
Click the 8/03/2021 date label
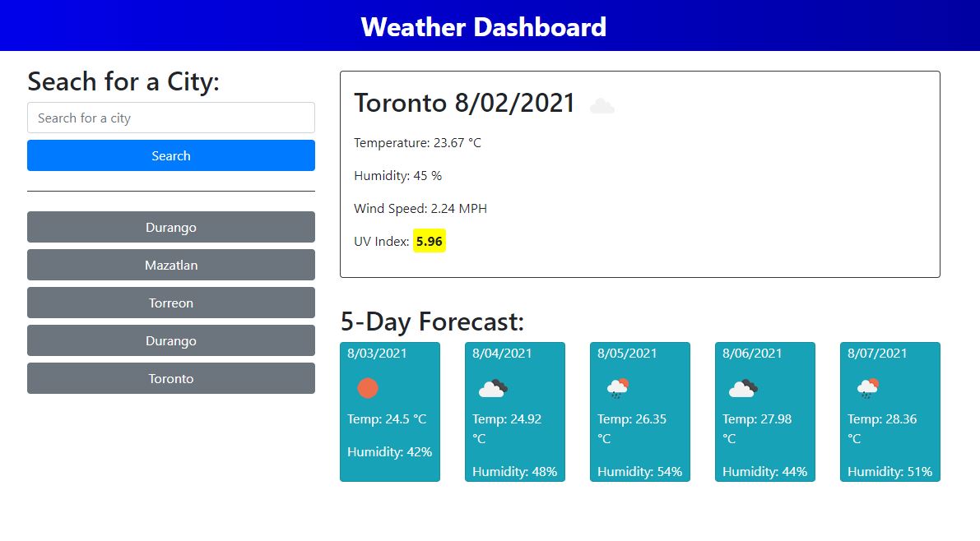click(377, 354)
